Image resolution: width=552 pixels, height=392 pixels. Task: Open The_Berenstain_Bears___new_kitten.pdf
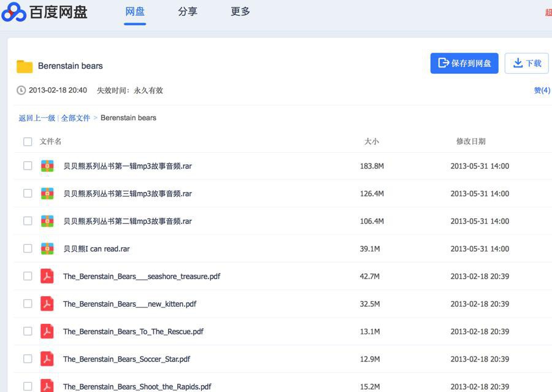pyautogui.click(x=130, y=304)
